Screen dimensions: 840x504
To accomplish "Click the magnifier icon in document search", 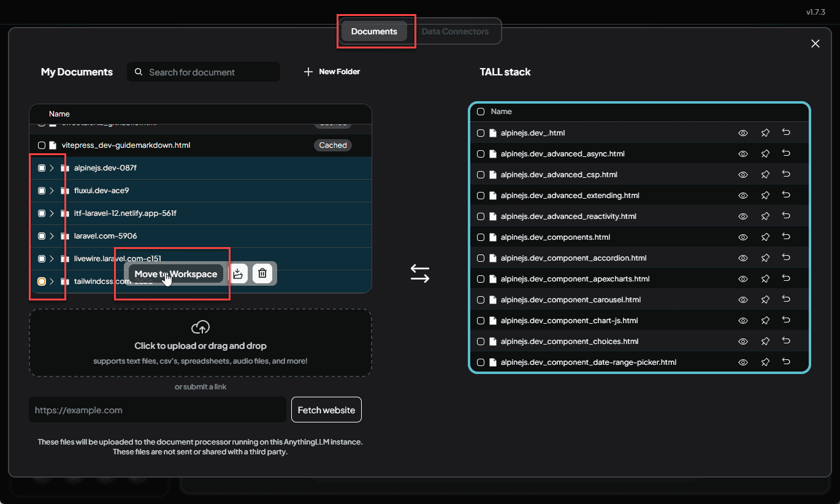I will click(139, 72).
